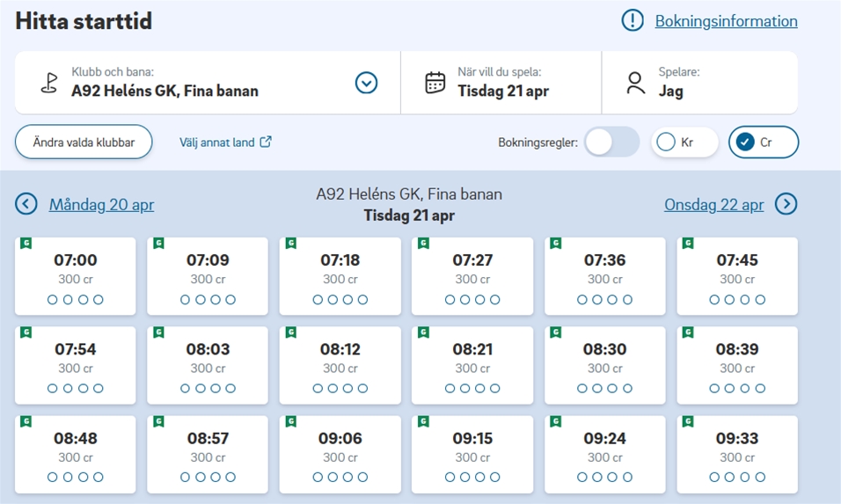Select the Kr currency option
Image resolution: width=841 pixels, height=504 pixels.
tap(684, 142)
